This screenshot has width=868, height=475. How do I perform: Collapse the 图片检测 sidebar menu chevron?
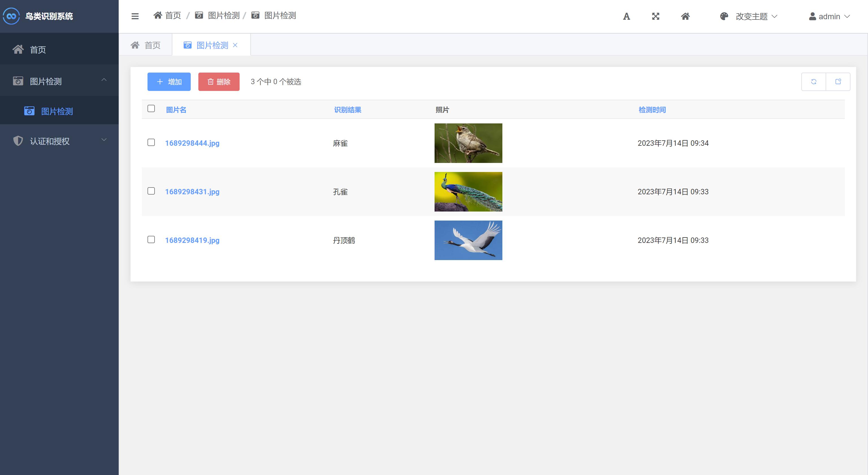click(x=104, y=80)
